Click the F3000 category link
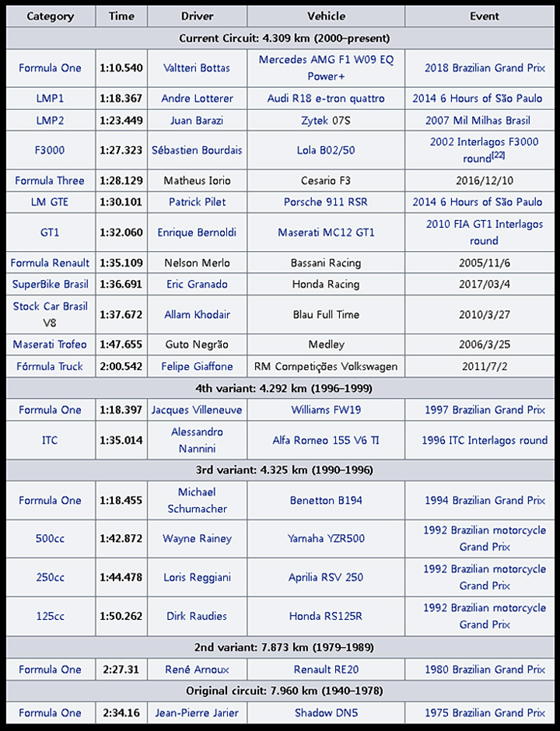The width and height of the screenshot is (560, 731). point(50,150)
